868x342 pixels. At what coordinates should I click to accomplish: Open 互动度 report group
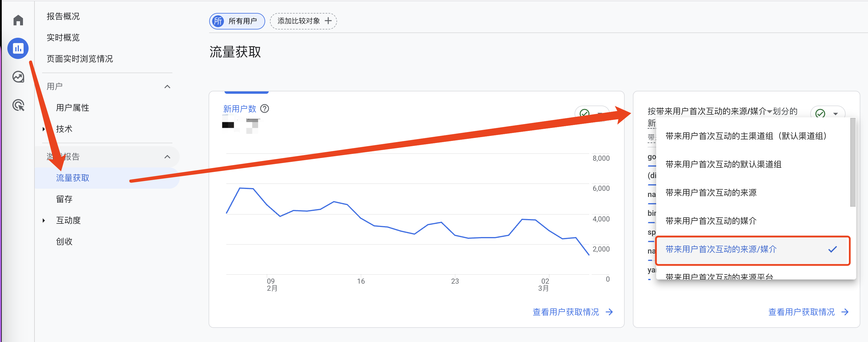pyautogui.click(x=68, y=220)
